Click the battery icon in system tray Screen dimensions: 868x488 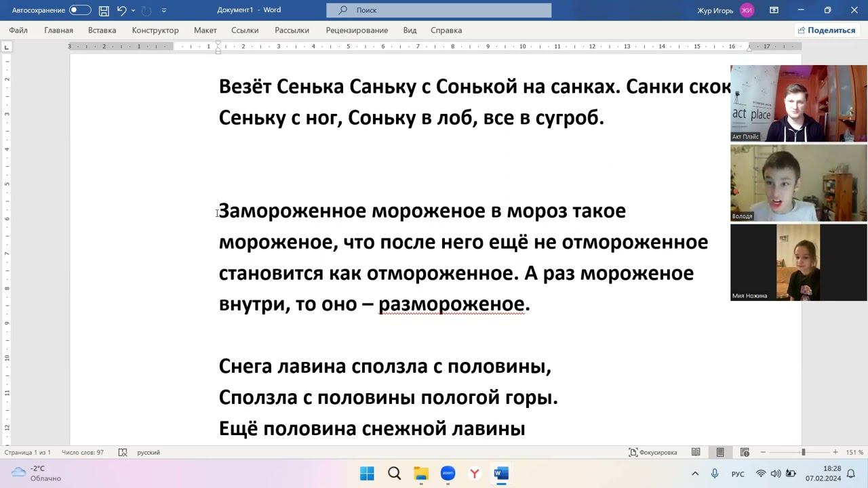(x=791, y=474)
